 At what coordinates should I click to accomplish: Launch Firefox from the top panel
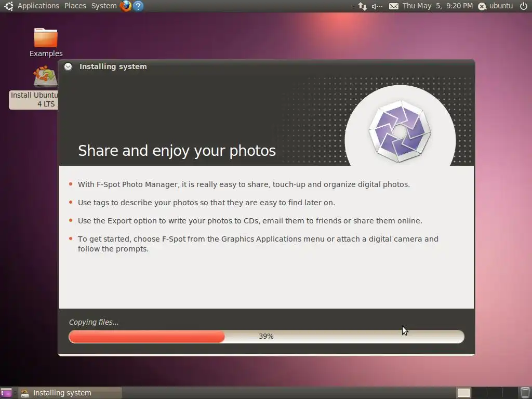point(126,6)
